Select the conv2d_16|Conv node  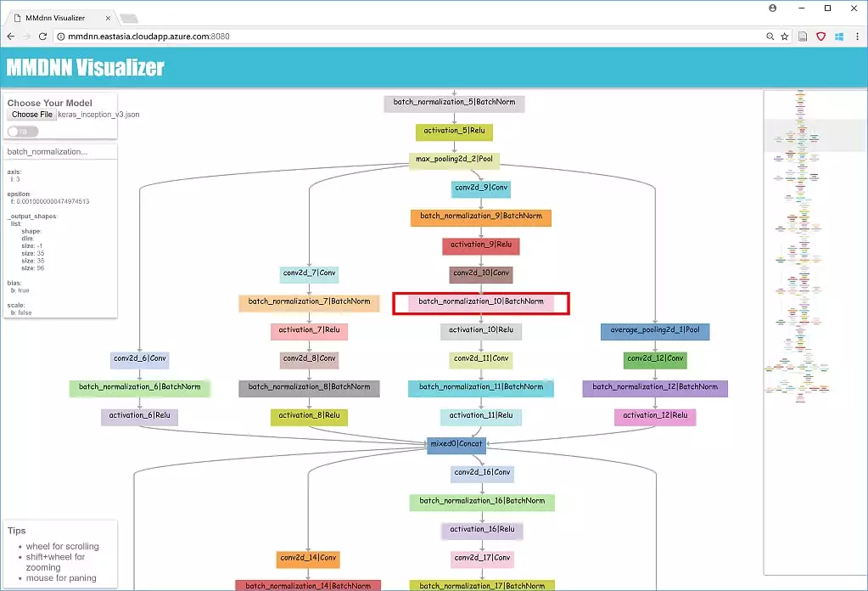point(482,474)
